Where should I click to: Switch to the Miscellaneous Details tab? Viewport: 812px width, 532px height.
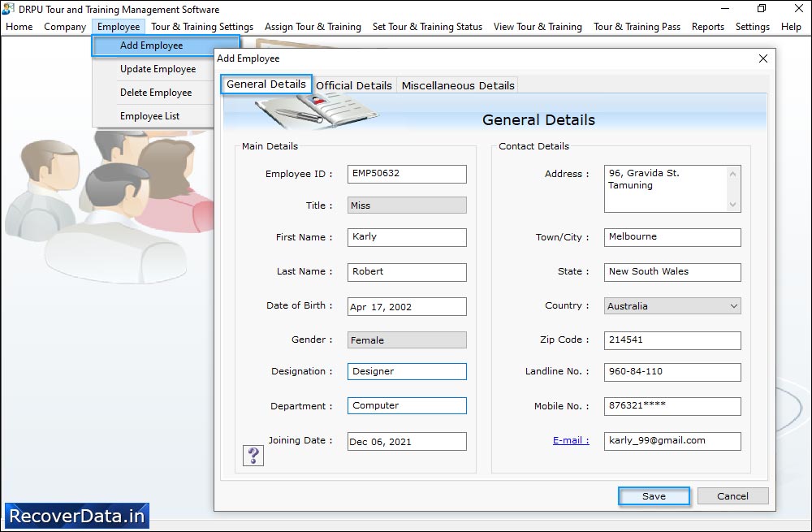coord(458,85)
